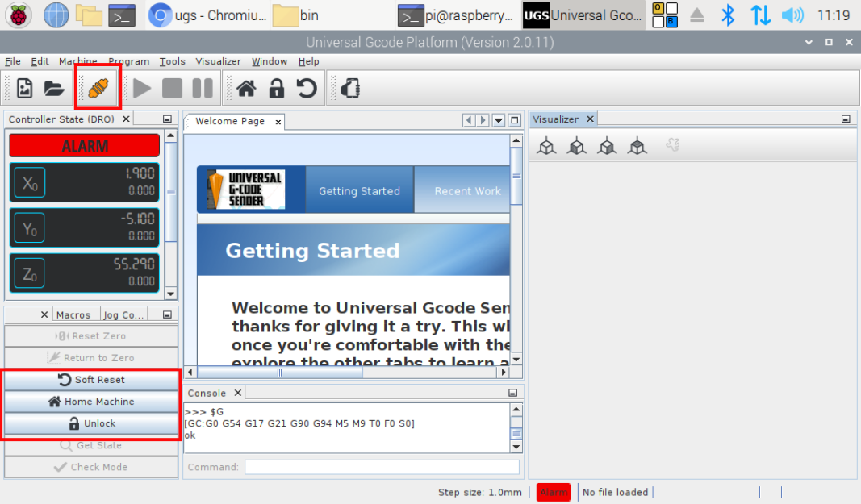Image resolution: width=861 pixels, height=504 pixels.
Task: Open the document list dropdown arrow beside Welcome Page
Action: pyautogui.click(x=499, y=120)
